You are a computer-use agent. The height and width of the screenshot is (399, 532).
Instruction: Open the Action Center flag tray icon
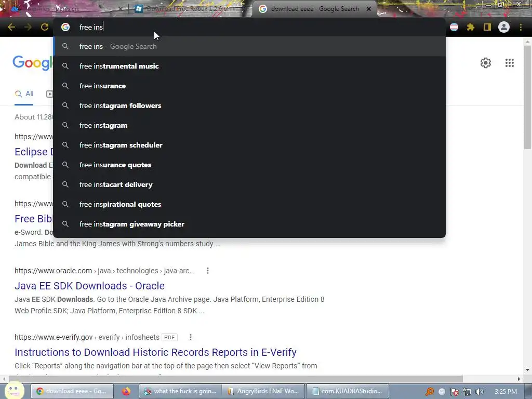pyautogui.click(x=454, y=392)
